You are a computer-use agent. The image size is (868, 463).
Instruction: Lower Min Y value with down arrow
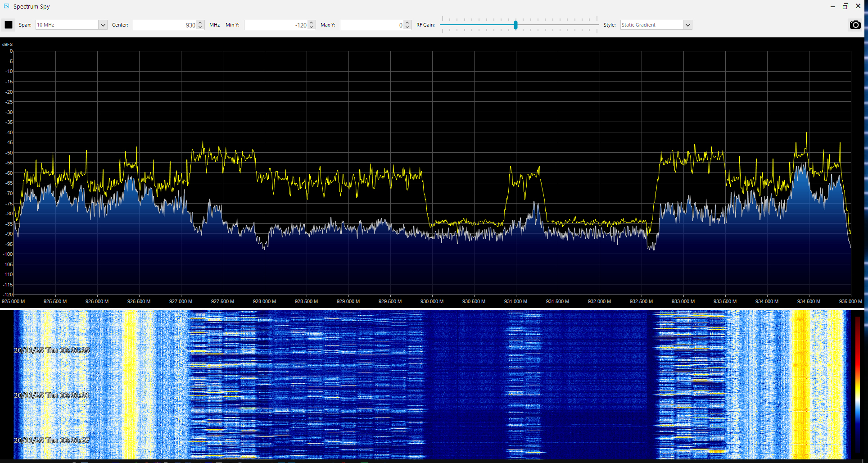coord(312,27)
